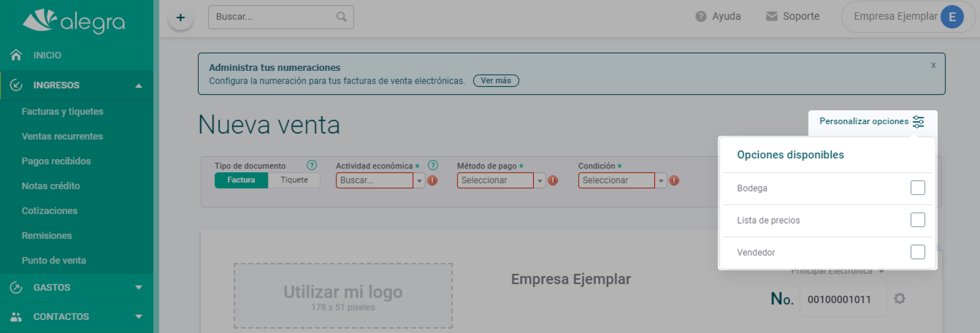Open Facturas y tiquetes
980x333 pixels.
click(62, 112)
